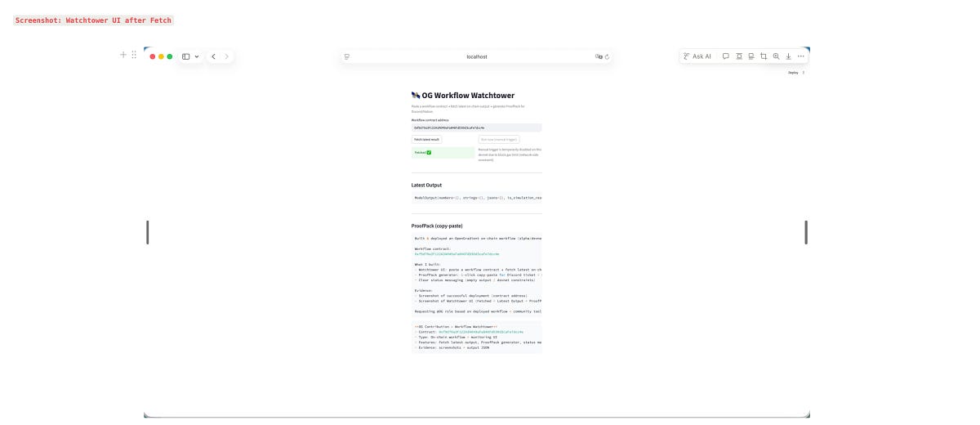Click the red close window dot
The height and width of the screenshot is (425, 980).
point(152,56)
